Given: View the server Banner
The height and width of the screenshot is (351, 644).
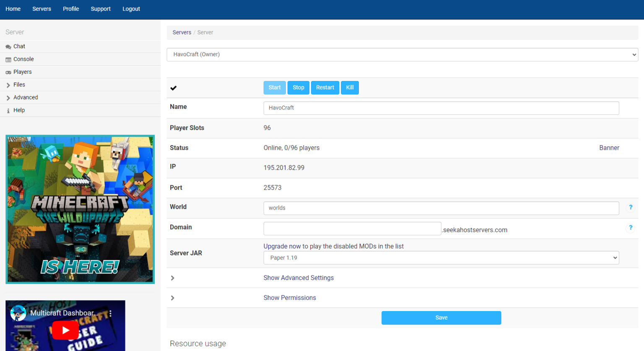Looking at the screenshot, I should pyautogui.click(x=609, y=148).
